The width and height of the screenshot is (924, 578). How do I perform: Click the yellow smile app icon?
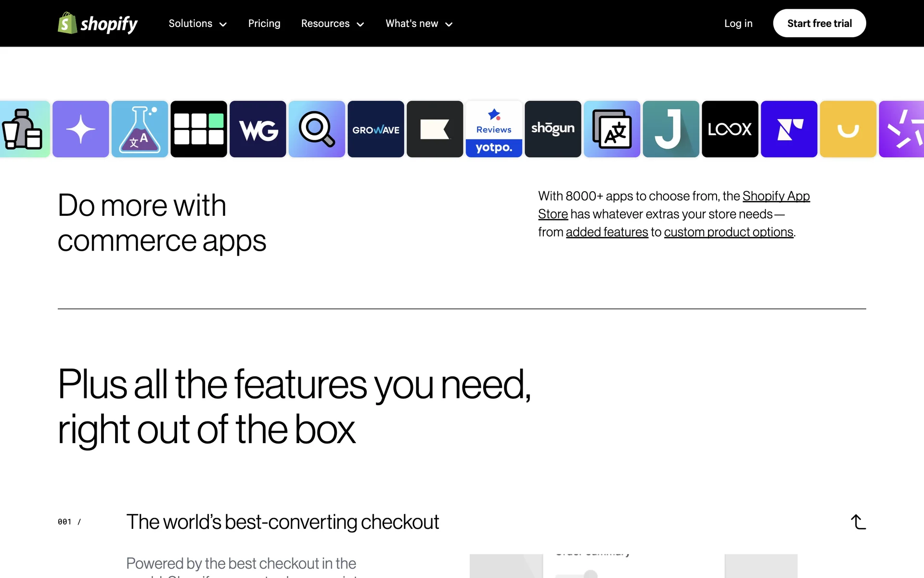tap(848, 129)
